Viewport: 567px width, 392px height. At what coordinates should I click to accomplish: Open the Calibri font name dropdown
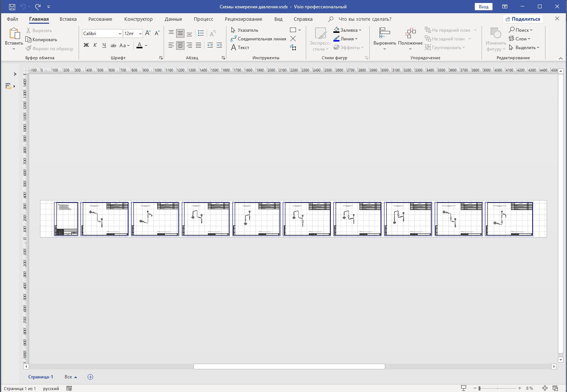[x=120, y=34]
